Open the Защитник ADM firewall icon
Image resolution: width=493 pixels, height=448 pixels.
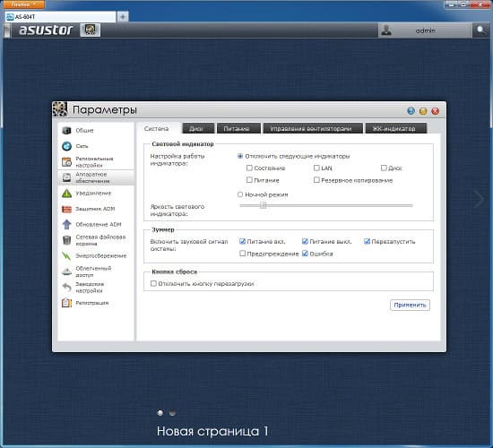(x=66, y=209)
